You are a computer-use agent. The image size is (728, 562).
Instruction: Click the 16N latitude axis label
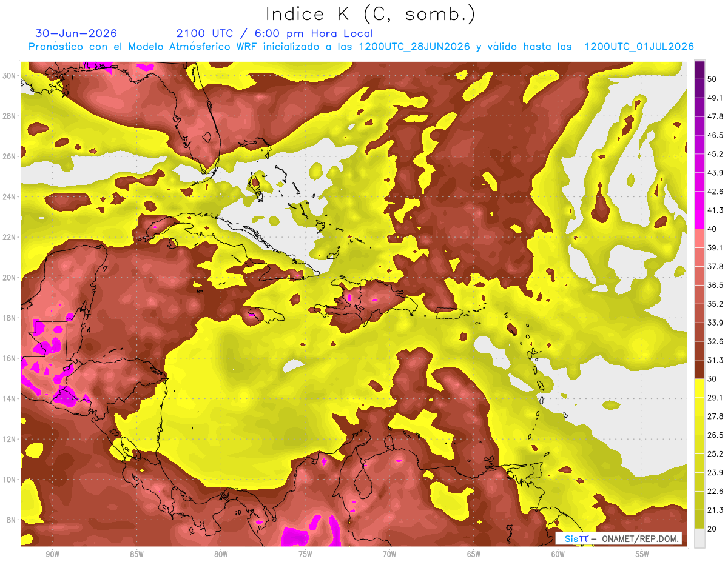click(x=9, y=358)
